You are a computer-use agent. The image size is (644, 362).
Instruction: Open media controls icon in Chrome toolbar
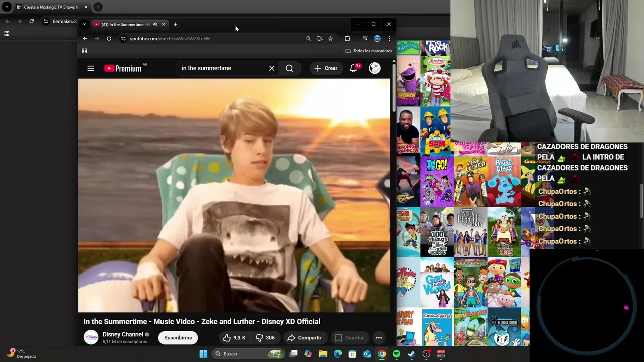(365, 38)
